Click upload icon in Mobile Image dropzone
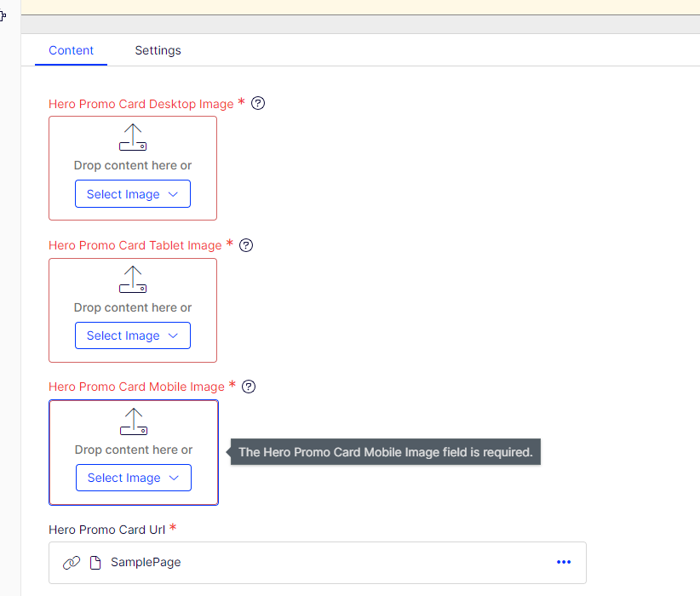Viewport: 700px width, 596px height. point(134,421)
